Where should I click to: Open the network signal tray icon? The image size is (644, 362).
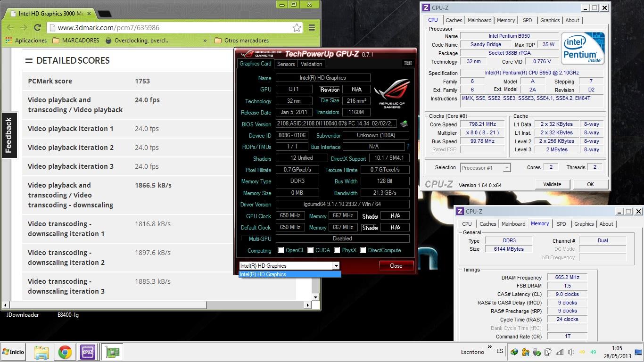pyautogui.click(x=560, y=352)
